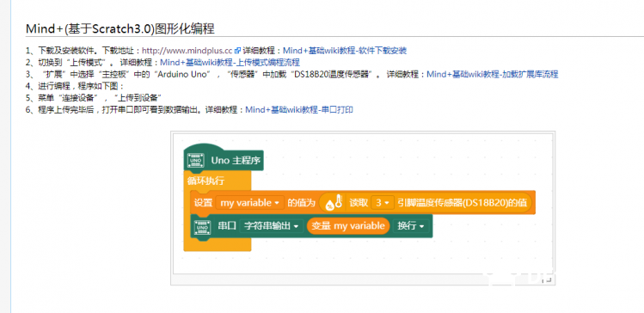Open the 字符串输出 dropdown

point(272,226)
